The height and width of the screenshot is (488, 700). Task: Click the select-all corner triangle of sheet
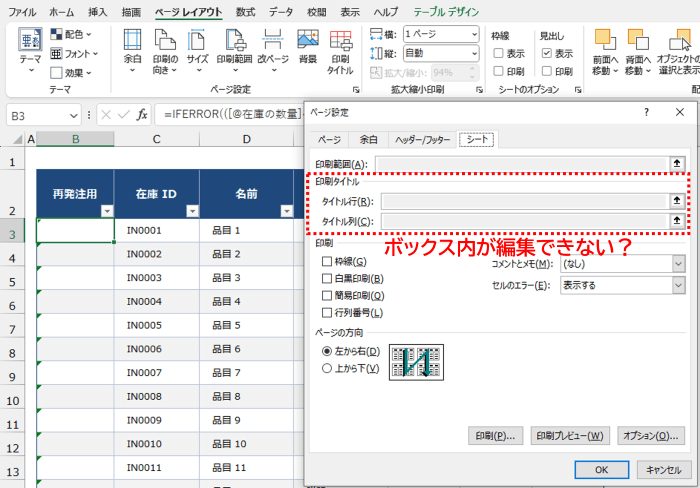[x=17, y=139]
